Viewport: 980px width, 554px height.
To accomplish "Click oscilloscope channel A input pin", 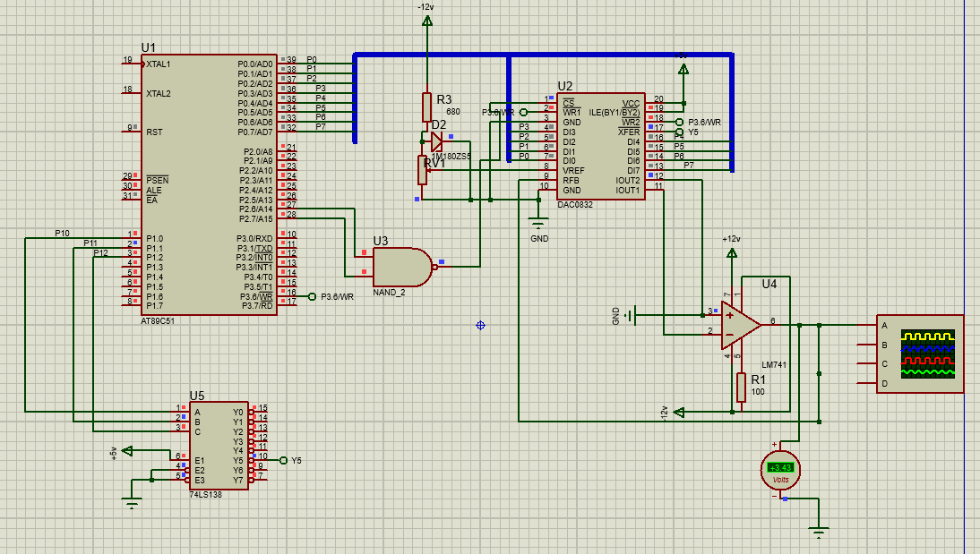I will (x=867, y=325).
